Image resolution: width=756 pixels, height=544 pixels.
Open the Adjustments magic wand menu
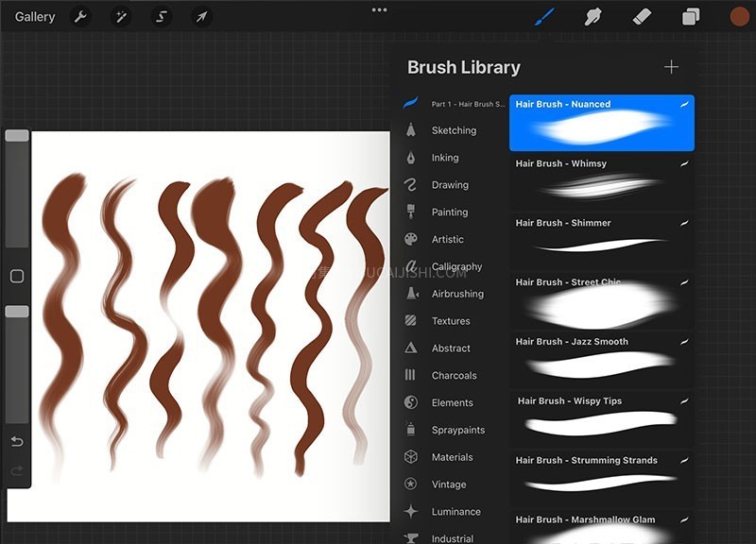pos(121,17)
